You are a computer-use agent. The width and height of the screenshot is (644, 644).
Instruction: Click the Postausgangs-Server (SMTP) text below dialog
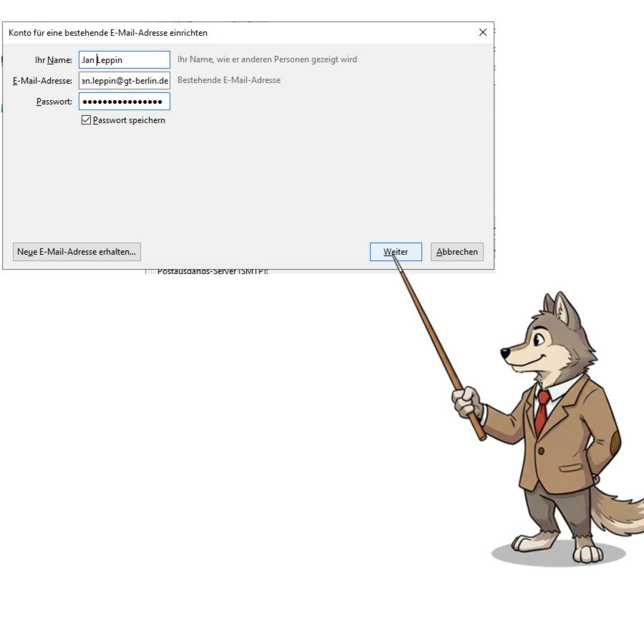pyautogui.click(x=213, y=272)
